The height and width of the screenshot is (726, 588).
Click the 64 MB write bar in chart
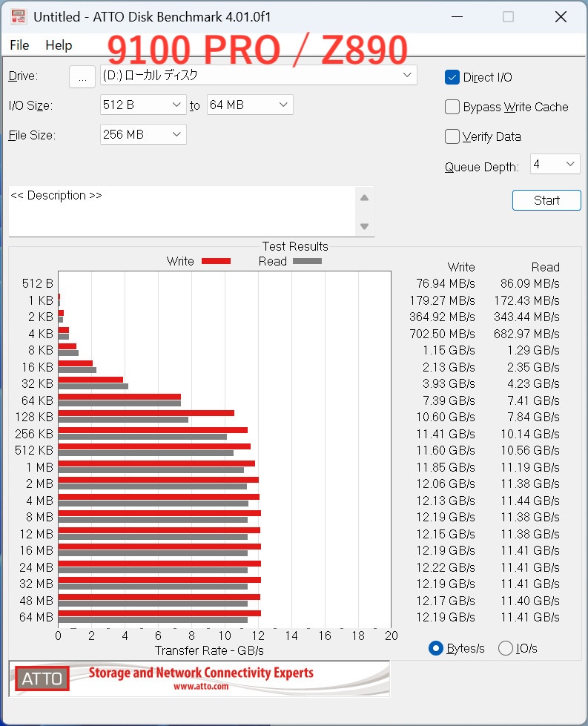[x=159, y=613]
